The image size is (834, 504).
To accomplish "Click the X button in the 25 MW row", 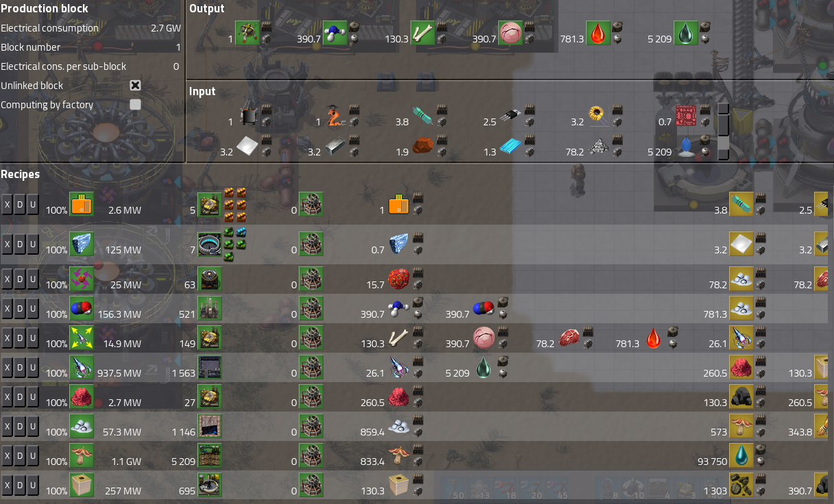I will pos(8,279).
